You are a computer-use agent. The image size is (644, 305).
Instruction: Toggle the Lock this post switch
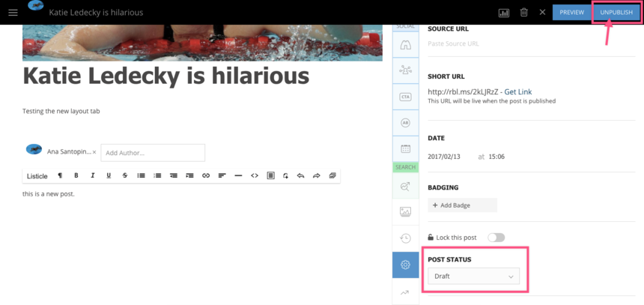(x=496, y=238)
